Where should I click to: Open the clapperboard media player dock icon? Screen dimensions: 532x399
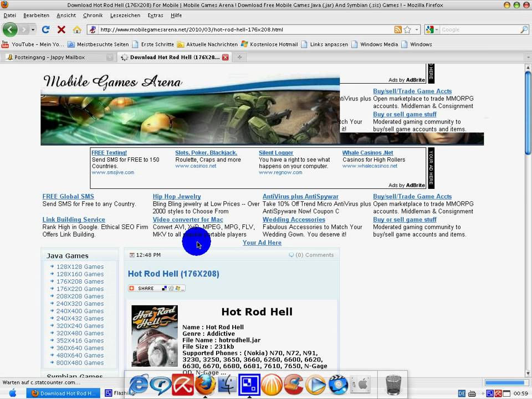click(338, 385)
